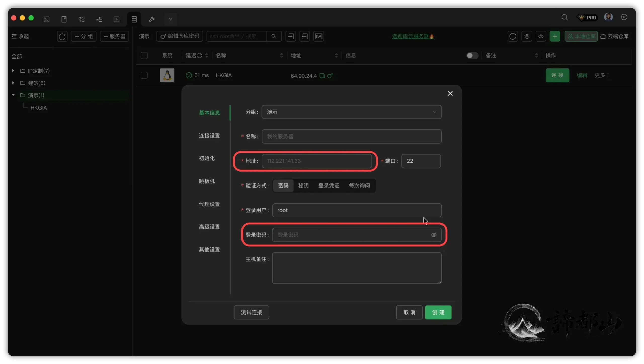644x364 pixels.
Task: Open the PRO crown badge
Action: click(587, 17)
